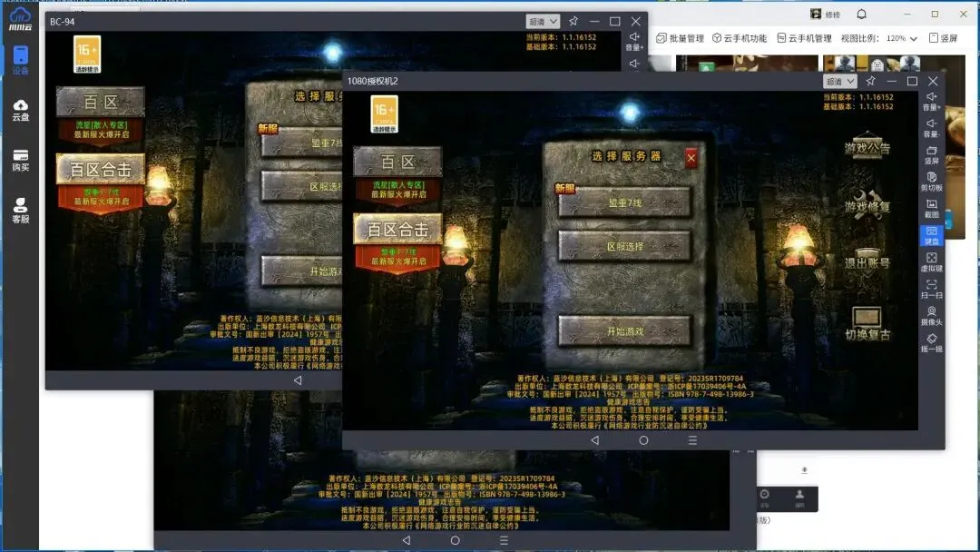Click the notification bell icon
Image resolution: width=980 pixels, height=552 pixels.
[861, 14]
